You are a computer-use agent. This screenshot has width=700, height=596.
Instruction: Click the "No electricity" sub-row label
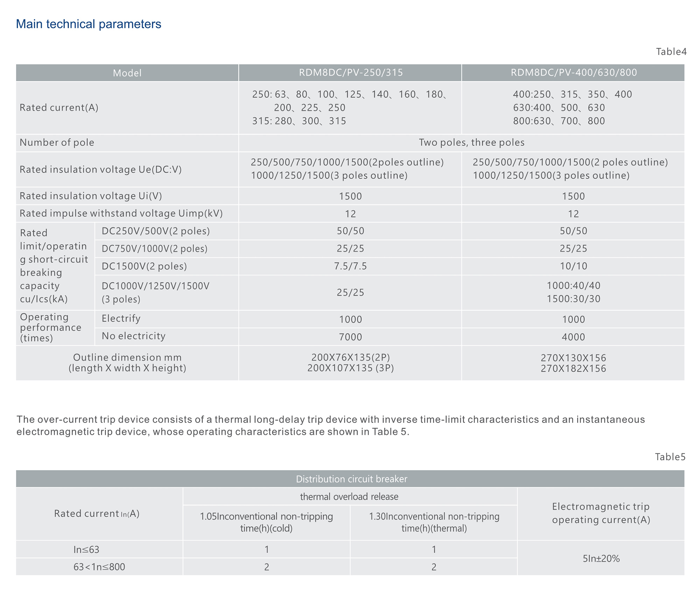coord(133,336)
